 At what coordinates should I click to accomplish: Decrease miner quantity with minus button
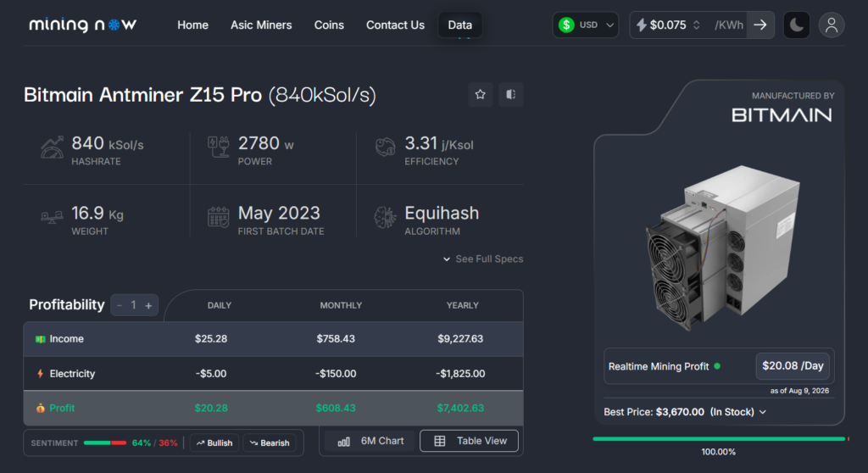tap(120, 305)
